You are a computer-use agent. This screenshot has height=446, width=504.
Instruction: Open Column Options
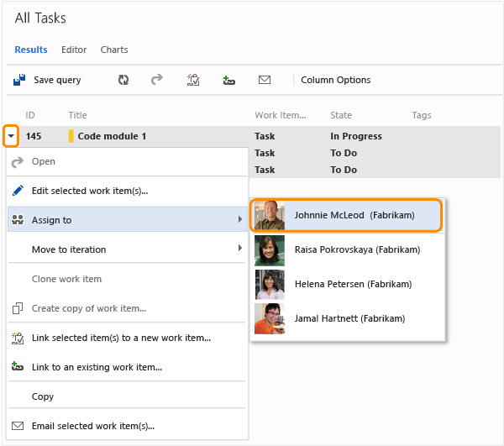[x=335, y=80]
